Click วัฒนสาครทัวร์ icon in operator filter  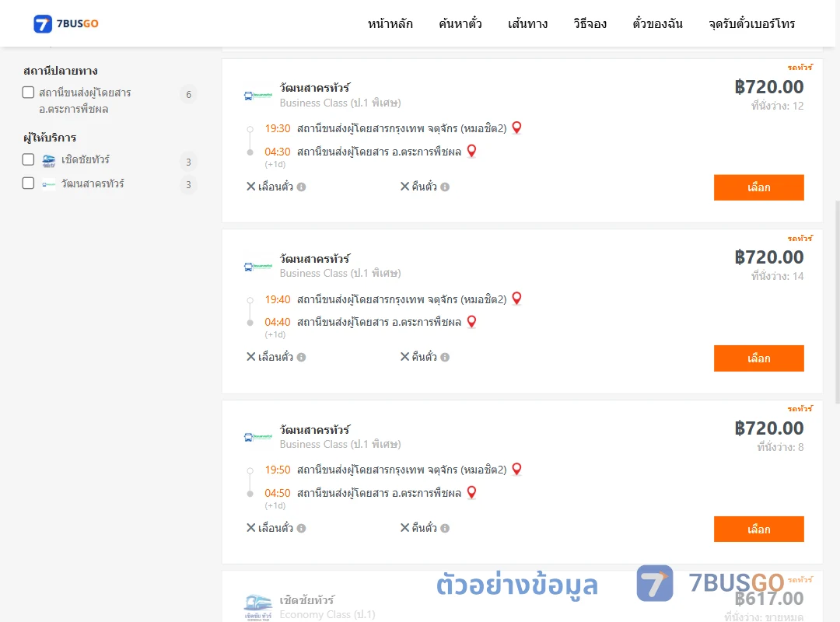[x=49, y=184]
